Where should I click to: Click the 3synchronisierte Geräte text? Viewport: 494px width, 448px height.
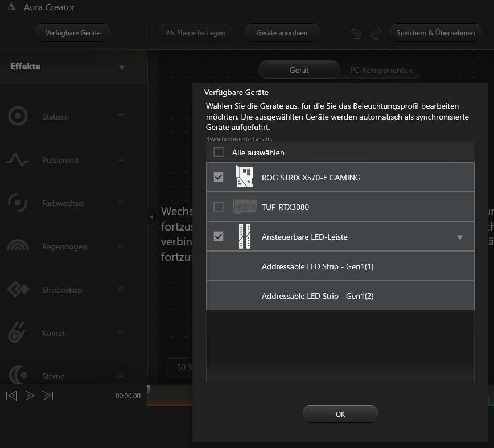pyautogui.click(x=239, y=139)
